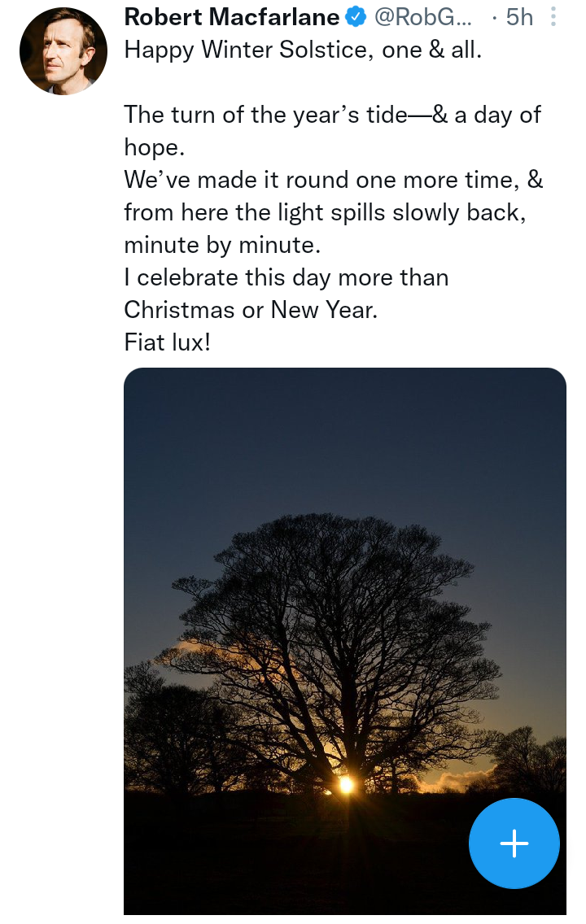
Task: Click the plus icon to compose
Action: click(514, 843)
